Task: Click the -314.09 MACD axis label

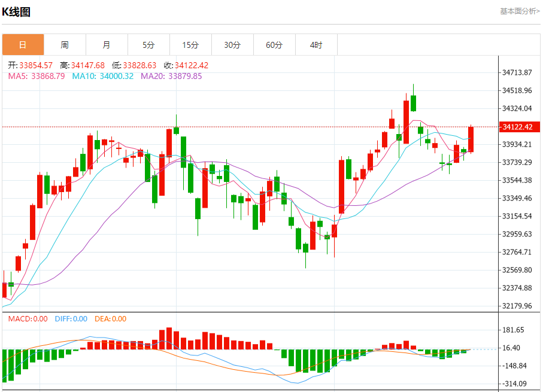Action: [514, 384]
